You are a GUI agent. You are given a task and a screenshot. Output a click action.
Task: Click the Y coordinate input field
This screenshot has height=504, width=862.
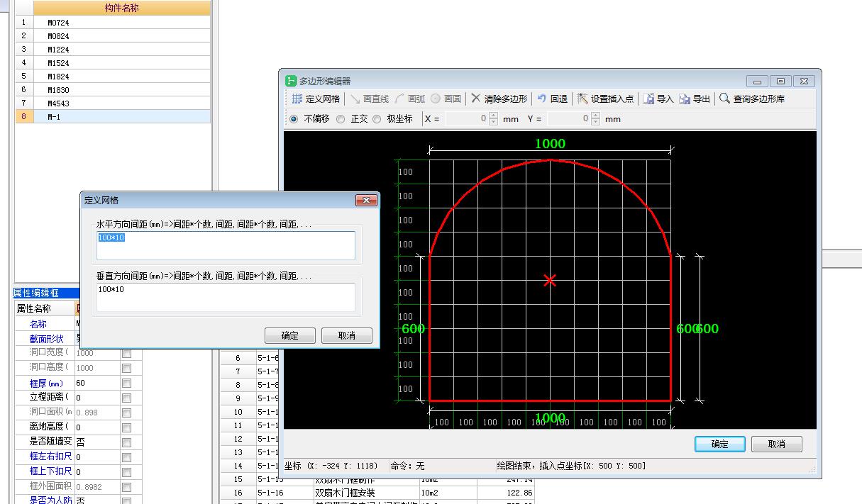pos(569,119)
